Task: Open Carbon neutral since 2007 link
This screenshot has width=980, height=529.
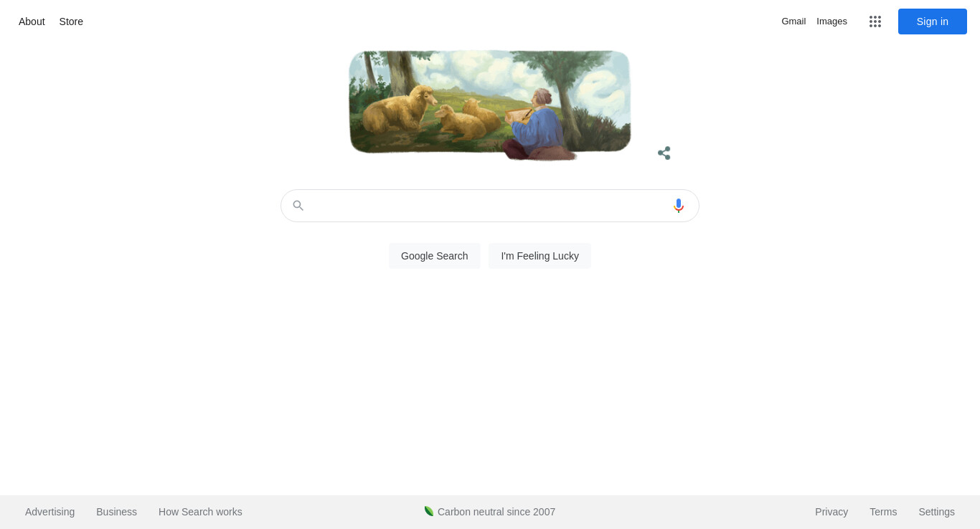Action: coord(496,512)
